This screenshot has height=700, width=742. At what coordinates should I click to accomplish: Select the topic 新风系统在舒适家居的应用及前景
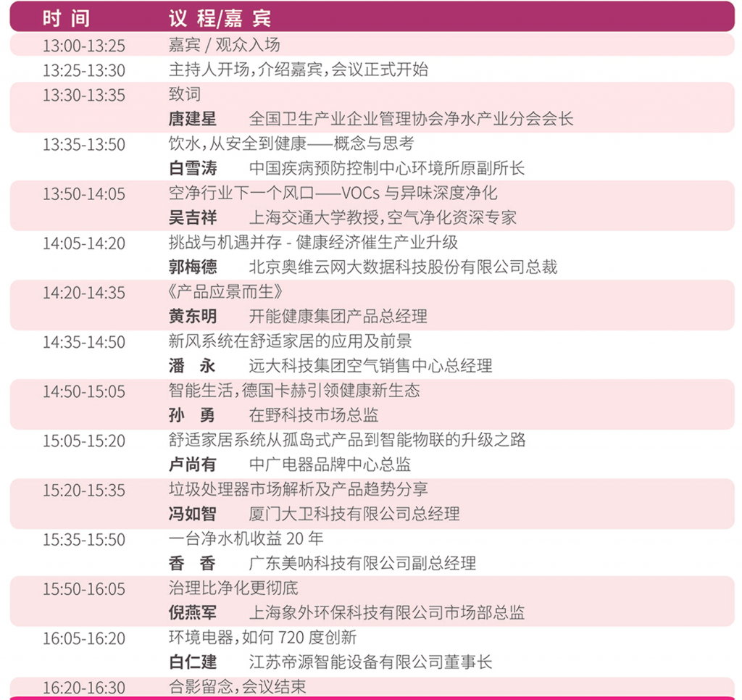[290, 341]
